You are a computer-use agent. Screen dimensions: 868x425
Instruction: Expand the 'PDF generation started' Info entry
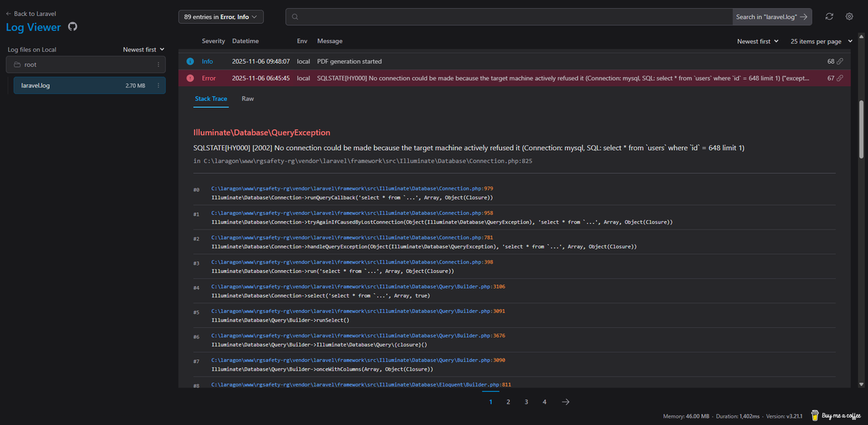515,62
